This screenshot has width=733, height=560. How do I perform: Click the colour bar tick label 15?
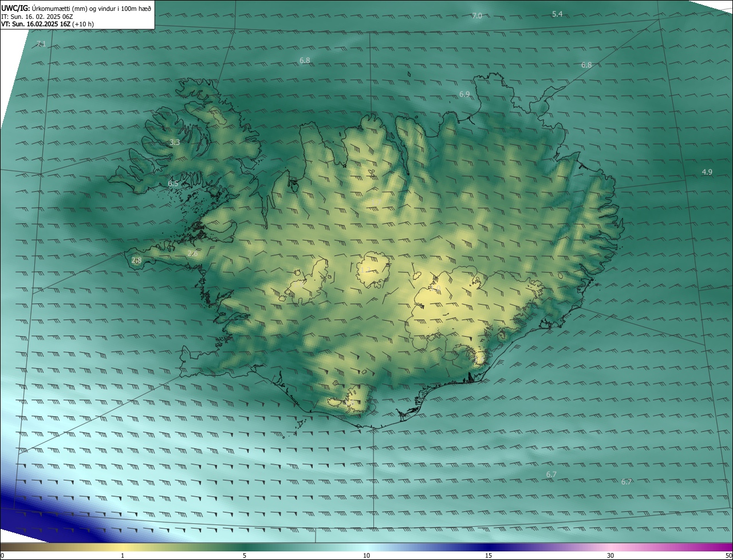click(488, 556)
